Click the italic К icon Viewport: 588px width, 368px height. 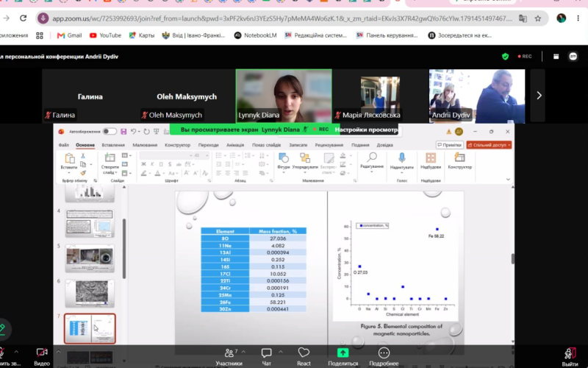click(x=152, y=164)
